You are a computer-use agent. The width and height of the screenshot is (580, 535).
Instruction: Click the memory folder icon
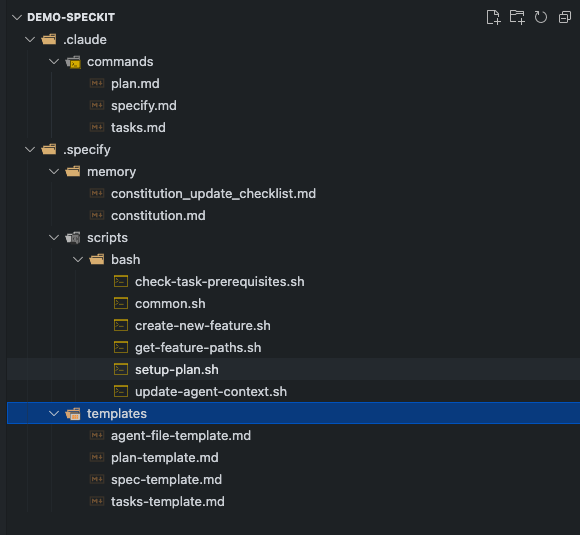coord(73,171)
